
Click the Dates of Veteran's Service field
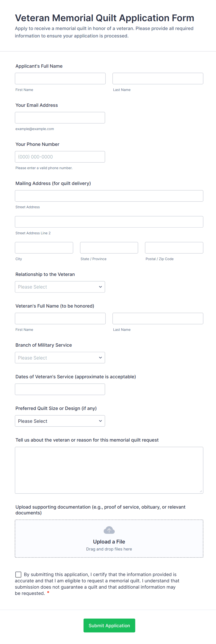pos(60,389)
